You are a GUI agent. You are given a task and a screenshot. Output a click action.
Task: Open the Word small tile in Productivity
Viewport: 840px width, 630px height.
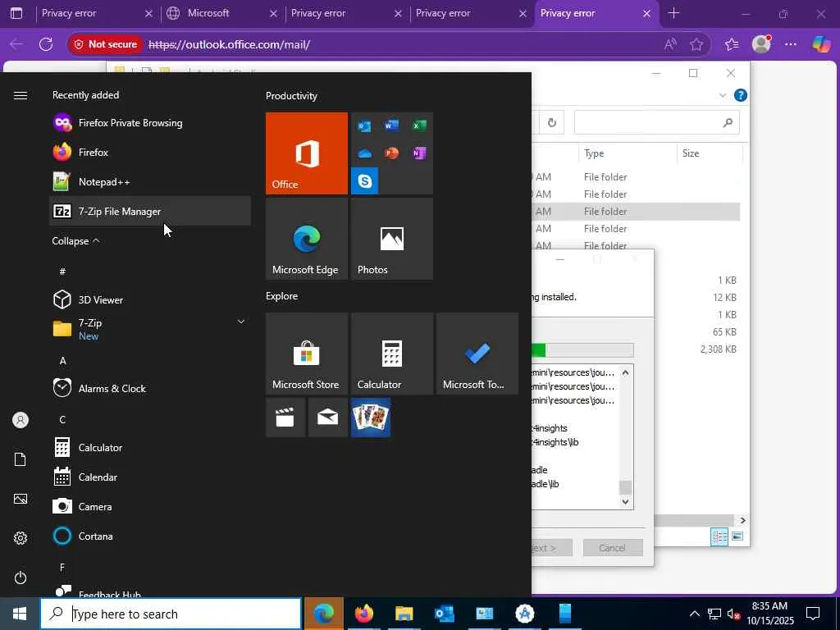tap(391, 126)
